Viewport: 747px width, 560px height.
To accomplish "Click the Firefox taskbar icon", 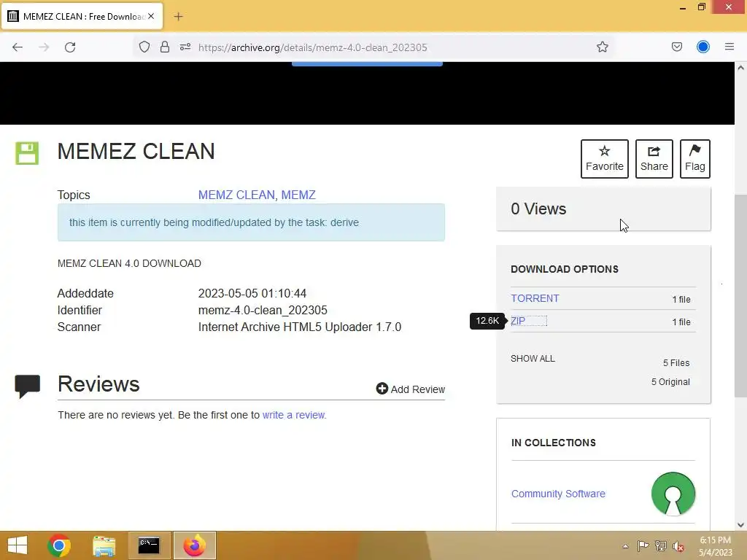I will pyautogui.click(x=194, y=545).
